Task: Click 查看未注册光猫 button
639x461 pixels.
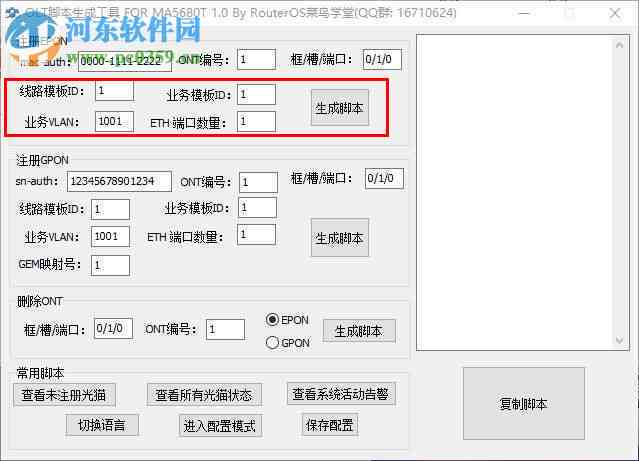Action: coord(64,395)
